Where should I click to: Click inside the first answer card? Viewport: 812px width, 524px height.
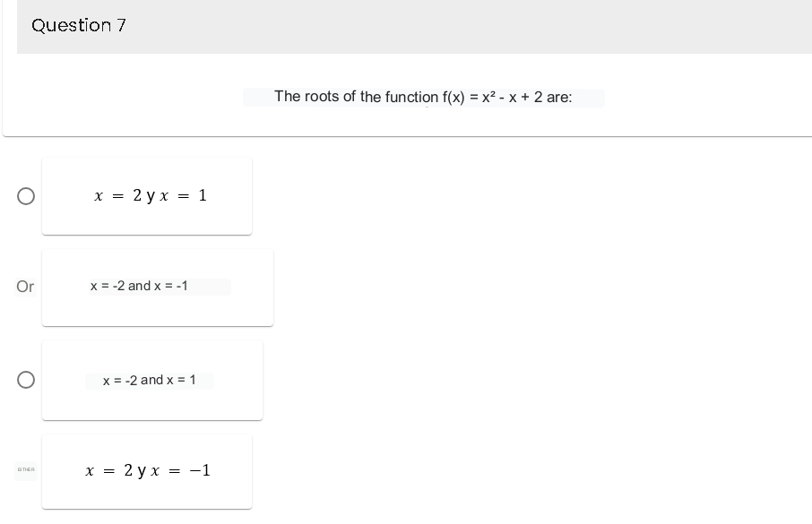147,196
